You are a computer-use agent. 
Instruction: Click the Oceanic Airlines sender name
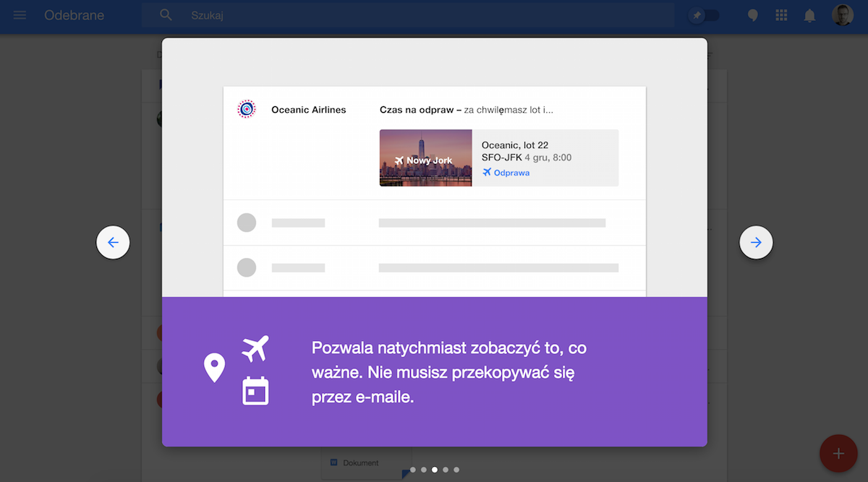[309, 110]
